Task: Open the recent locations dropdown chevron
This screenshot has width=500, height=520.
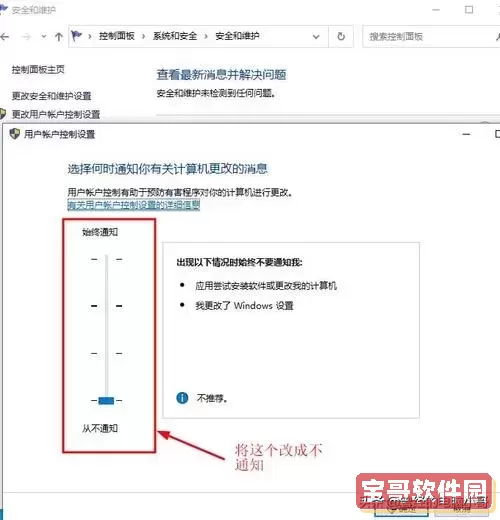Action: pos(44,36)
